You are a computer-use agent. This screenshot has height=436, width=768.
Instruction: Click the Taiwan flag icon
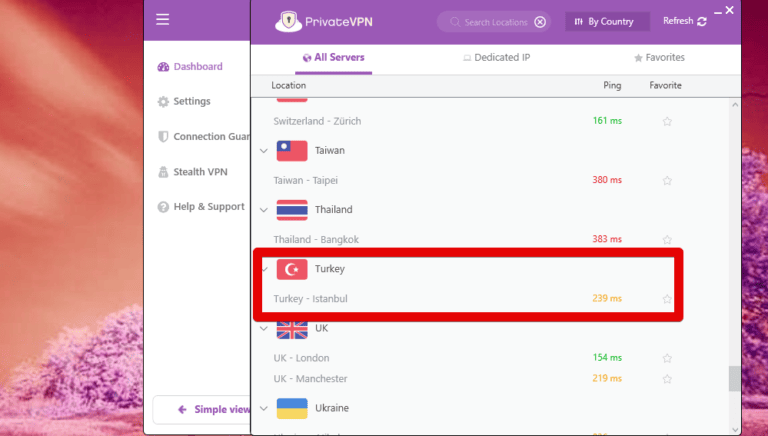pyautogui.click(x=292, y=150)
